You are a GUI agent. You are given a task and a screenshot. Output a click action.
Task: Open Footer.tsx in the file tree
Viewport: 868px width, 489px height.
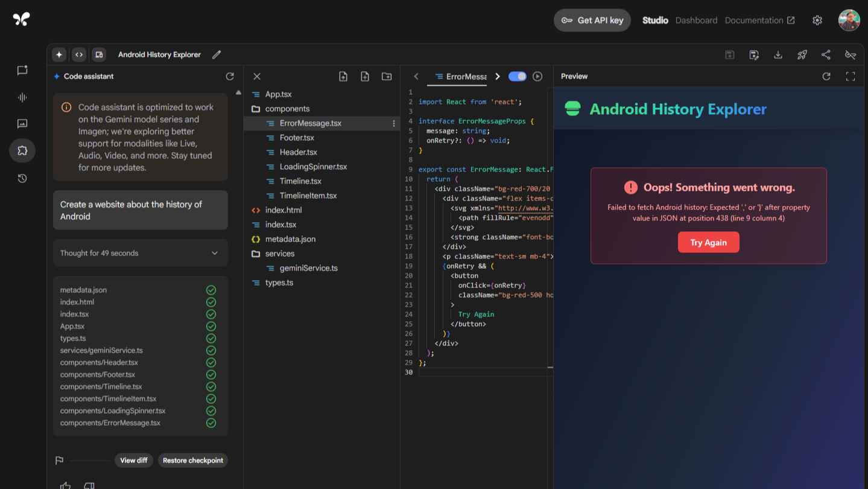[297, 138]
